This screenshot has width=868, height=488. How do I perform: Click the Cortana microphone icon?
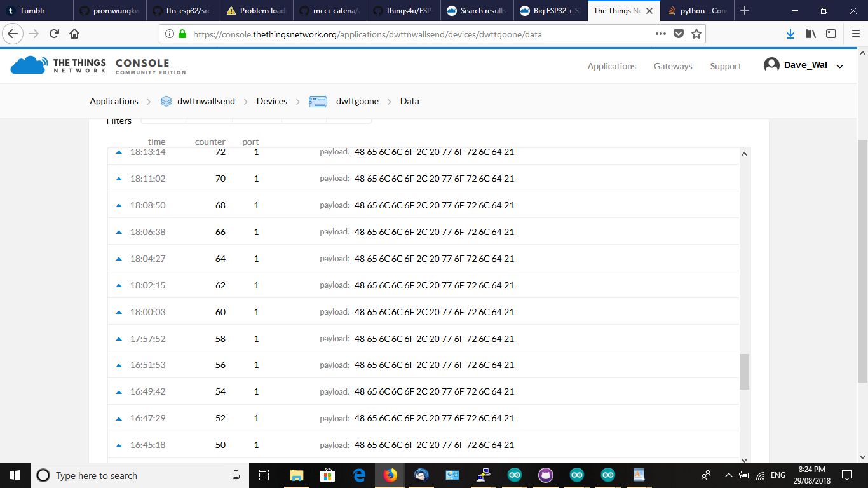[236, 475]
